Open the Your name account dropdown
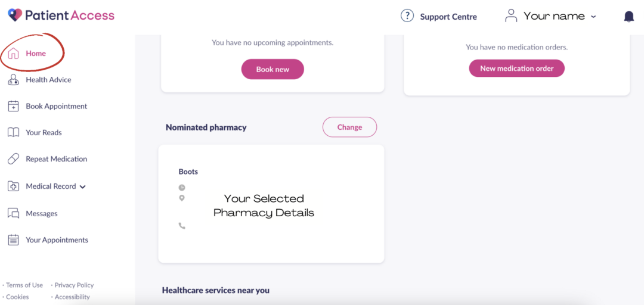The width and height of the screenshot is (644, 305). [x=551, y=16]
